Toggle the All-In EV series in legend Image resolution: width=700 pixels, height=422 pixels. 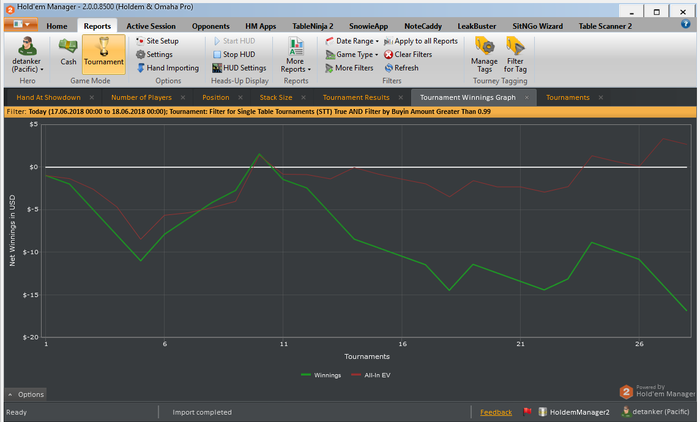(371, 375)
